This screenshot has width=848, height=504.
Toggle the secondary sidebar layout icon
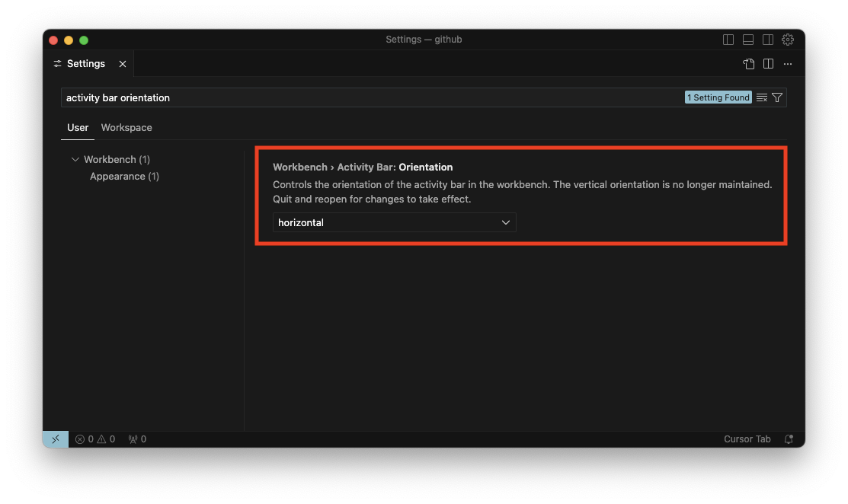pos(768,40)
